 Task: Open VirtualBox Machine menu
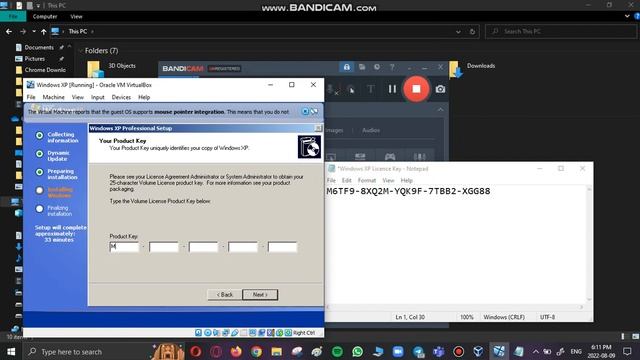pyautogui.click(x=53, y=97)
